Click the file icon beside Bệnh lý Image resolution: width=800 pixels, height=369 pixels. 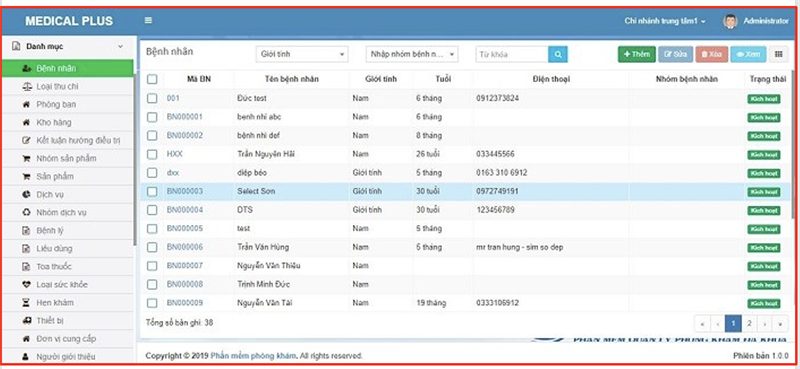click(27, 231)
